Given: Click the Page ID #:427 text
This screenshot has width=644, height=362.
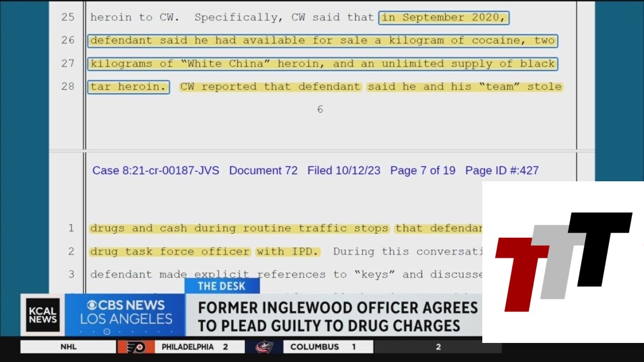Looking at the screenshot, I should point(502,170).
